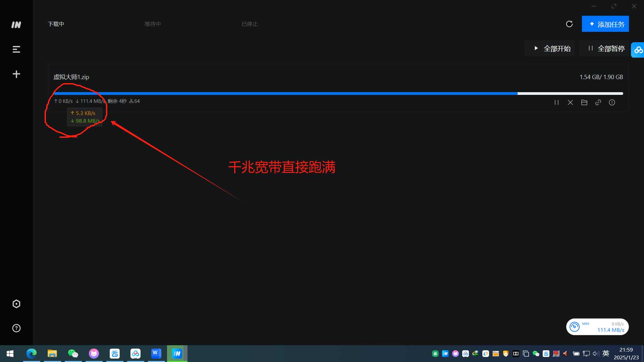The image size is (644, 362).
Task: Switch to the 等待中 tab
Action: point(153,24)
